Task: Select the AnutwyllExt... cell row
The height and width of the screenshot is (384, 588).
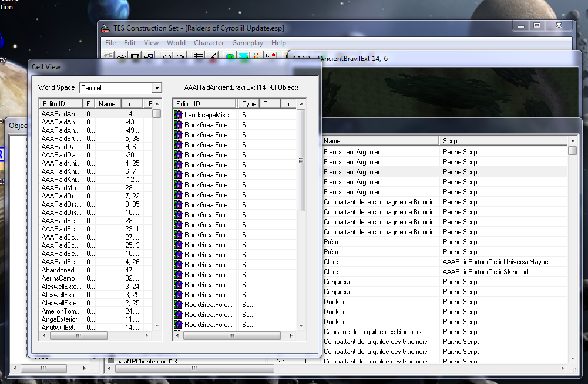Action: coord(96,328)
